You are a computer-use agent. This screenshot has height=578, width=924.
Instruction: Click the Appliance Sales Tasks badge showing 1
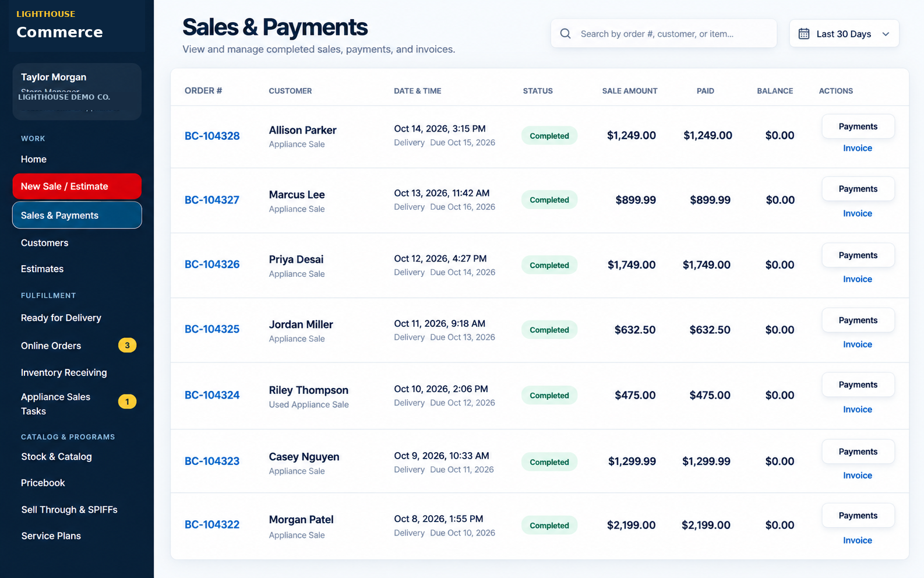click(x=127, y=401)
